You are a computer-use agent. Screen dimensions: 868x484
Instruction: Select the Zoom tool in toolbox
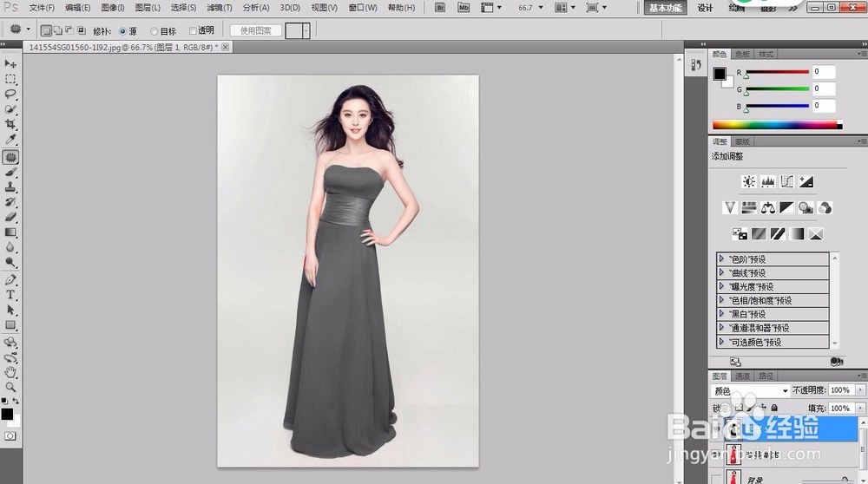pos(10,387)
